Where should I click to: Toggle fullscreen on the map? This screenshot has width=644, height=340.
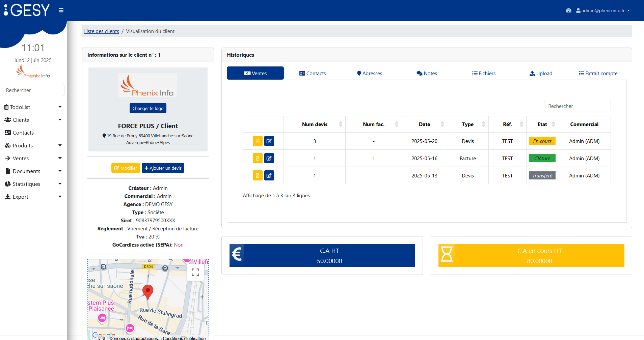[x=195, y=272]
